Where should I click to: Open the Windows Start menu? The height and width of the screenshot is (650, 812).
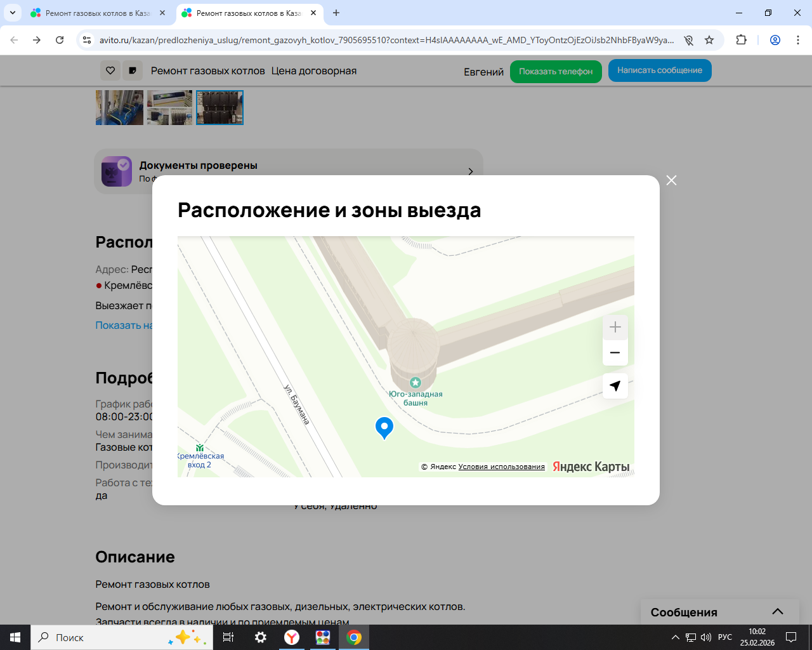pyautogui.click(x=15, y=637)
